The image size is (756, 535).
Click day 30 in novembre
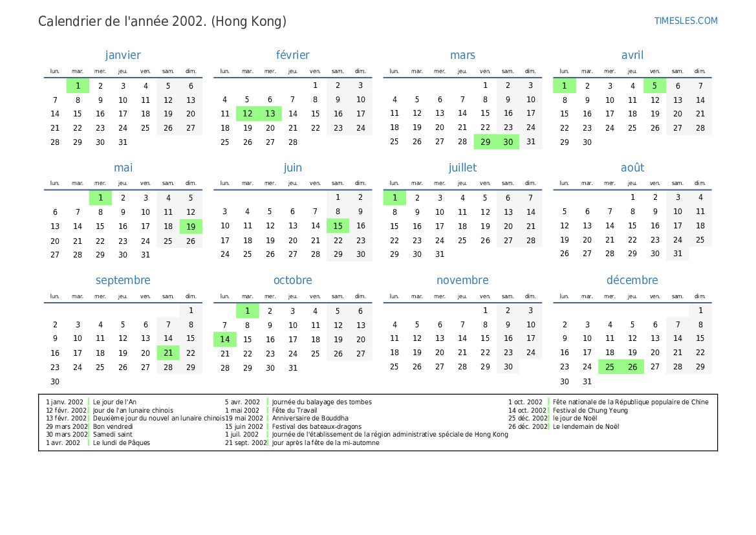[508, 367]
